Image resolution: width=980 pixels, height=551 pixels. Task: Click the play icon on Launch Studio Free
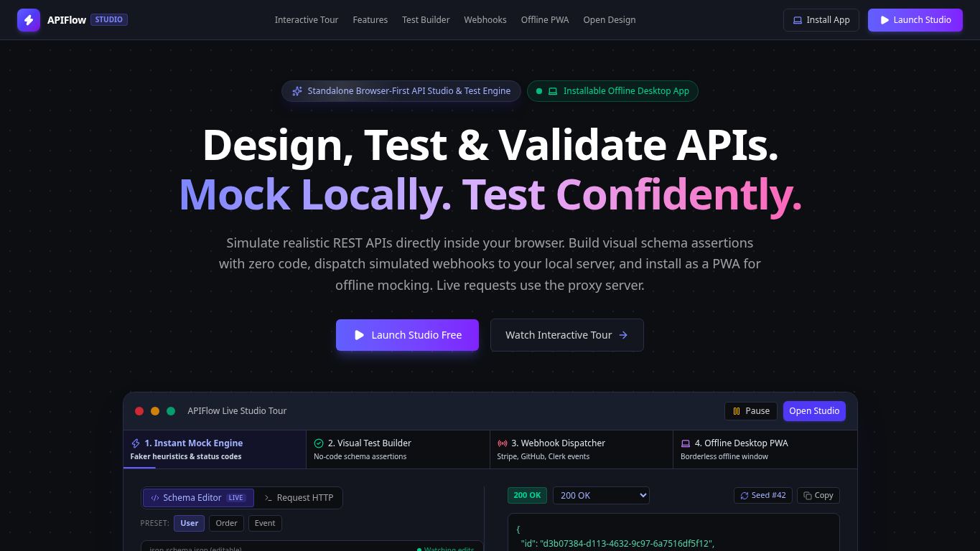(359, 335)
